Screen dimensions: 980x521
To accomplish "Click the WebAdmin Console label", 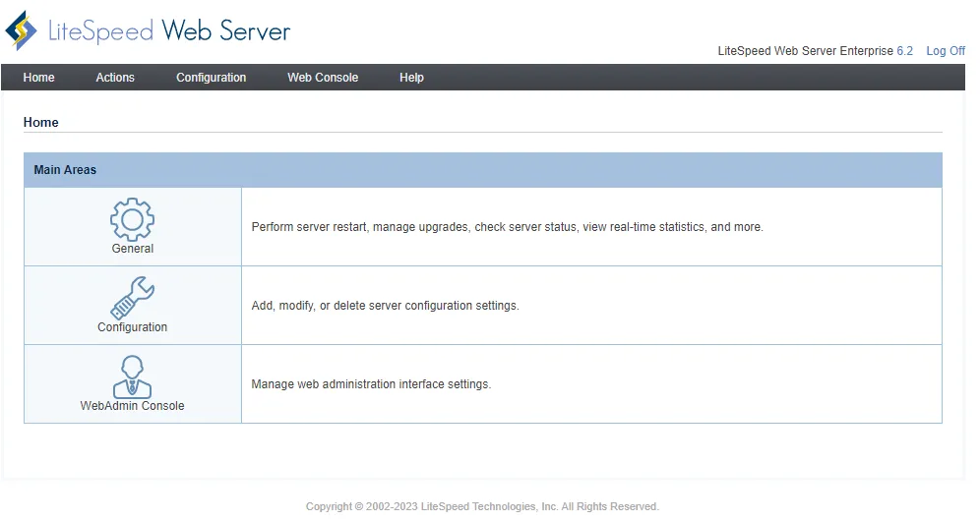I will click(x=133, y=406).
